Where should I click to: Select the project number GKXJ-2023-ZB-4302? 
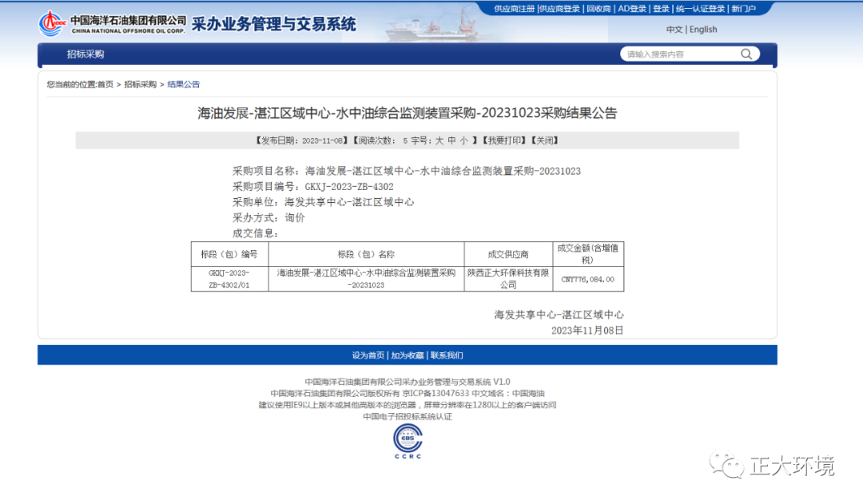(349, 187)
